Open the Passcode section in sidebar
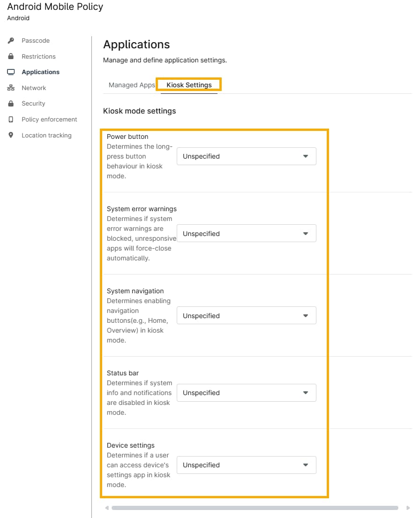This screenshot has height=518, width=420. click(x=35, y=41)
